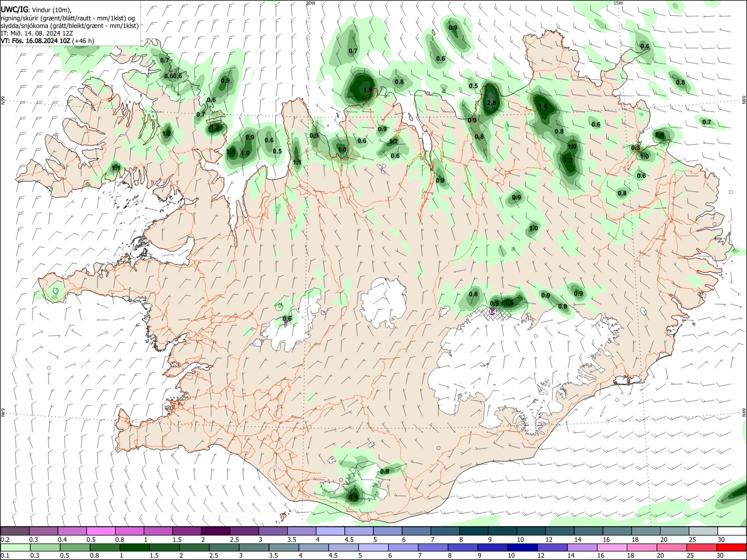The image size is (747, 560).
Task: Select the bright magenta 0.5 swatch, upper legend
Action: click(x=101, y=531)
